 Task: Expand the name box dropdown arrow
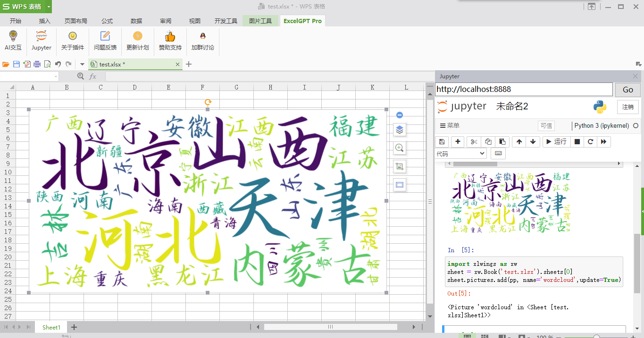coord(56,76)
